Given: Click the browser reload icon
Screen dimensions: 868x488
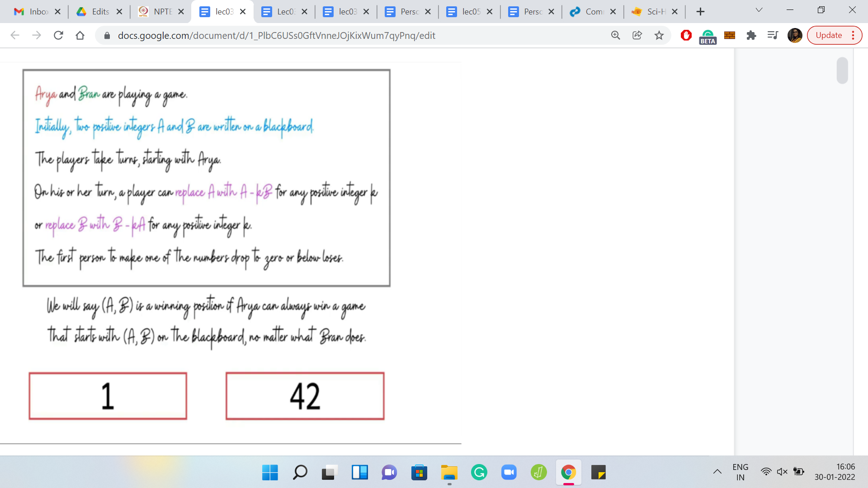Looking at the screenshot, I should (58, 35).
